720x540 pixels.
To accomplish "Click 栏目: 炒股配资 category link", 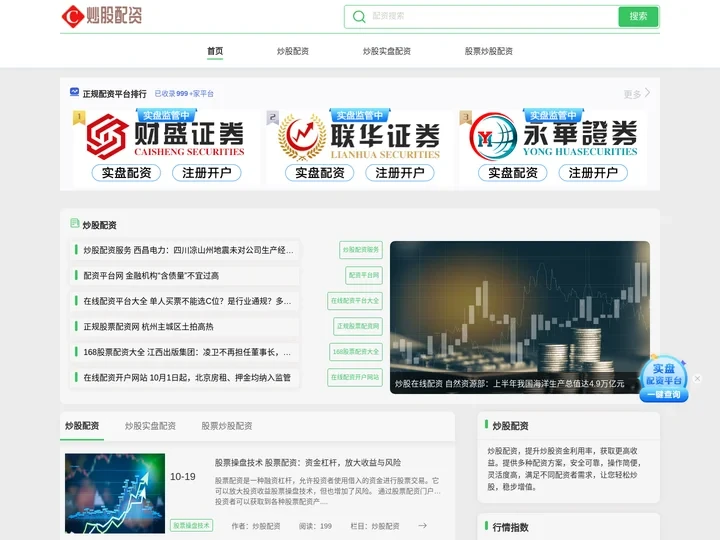I will click(x=375, y=526).
